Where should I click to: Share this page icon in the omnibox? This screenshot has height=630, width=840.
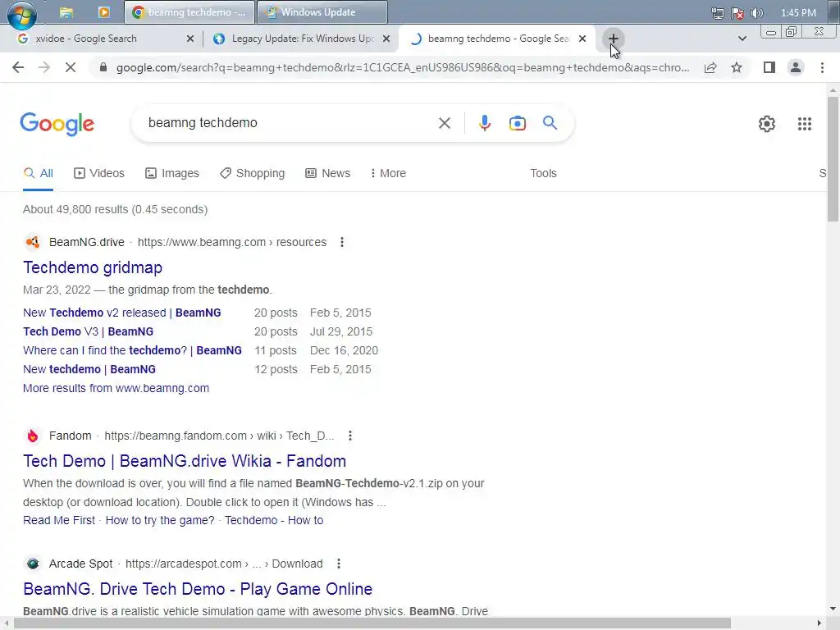[710, 67]
